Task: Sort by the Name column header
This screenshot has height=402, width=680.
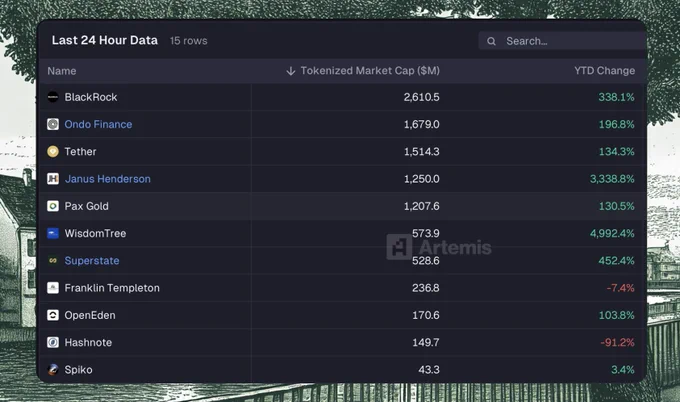Action: coord(62,71)
